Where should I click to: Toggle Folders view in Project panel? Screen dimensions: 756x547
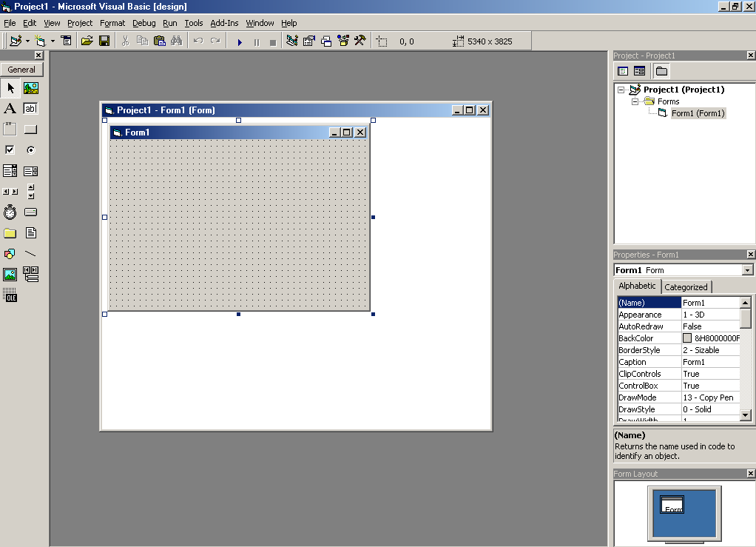tap(661, 71)
